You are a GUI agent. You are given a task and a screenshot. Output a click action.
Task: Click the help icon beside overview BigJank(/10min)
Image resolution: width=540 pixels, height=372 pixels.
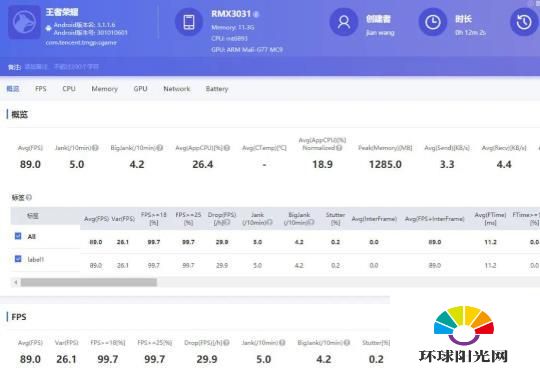160,148
